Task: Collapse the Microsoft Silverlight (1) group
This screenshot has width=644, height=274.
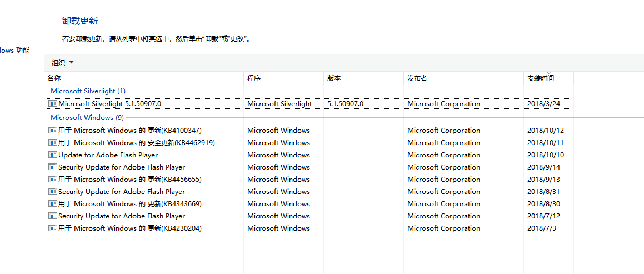Action: 88,91
